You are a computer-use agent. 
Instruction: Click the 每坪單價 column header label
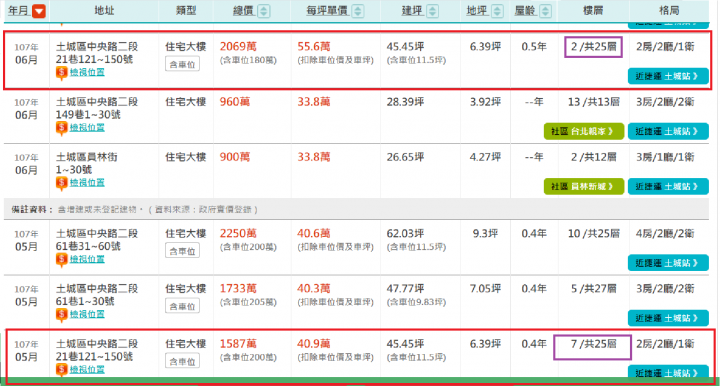tap(327, 11)
